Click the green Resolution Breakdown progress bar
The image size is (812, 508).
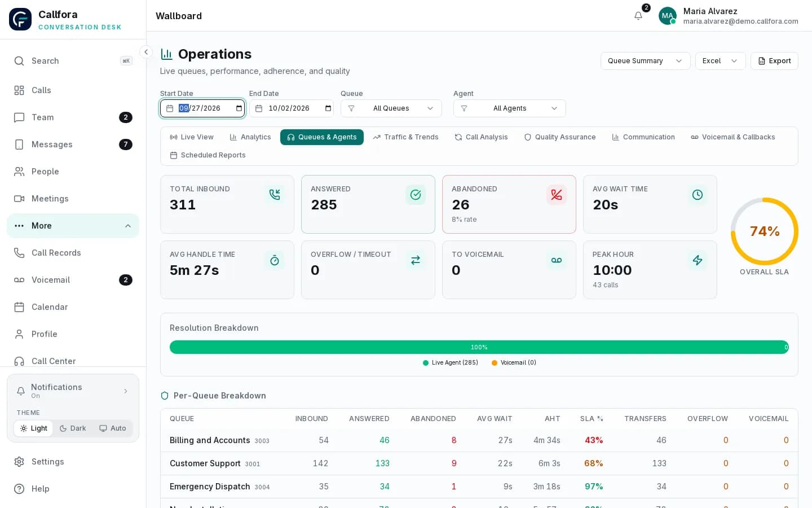pos(479,347)
